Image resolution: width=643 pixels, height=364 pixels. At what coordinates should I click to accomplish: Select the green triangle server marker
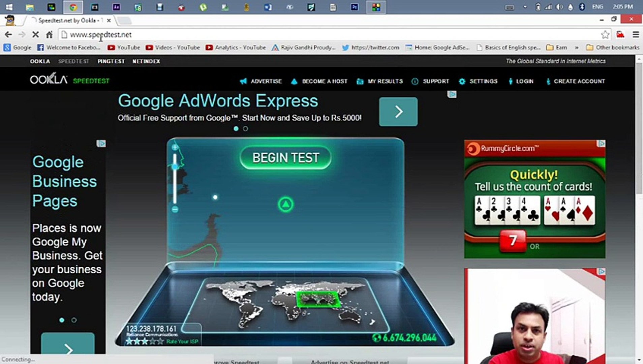[285, 204]
